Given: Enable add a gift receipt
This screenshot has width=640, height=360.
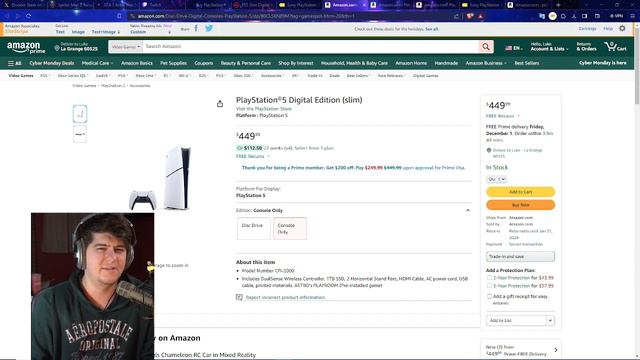Looking at the screenshot, I should click(489, 296).
